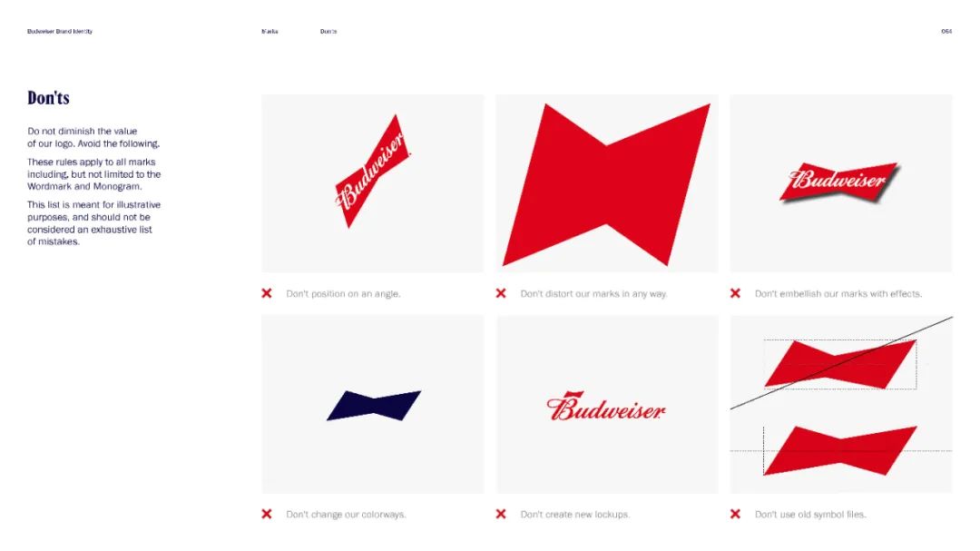Click the Budweiser Brand Identity header text
Image resolution: width=980 pixels, height=551 pixels.
click(x=60, y=31)
